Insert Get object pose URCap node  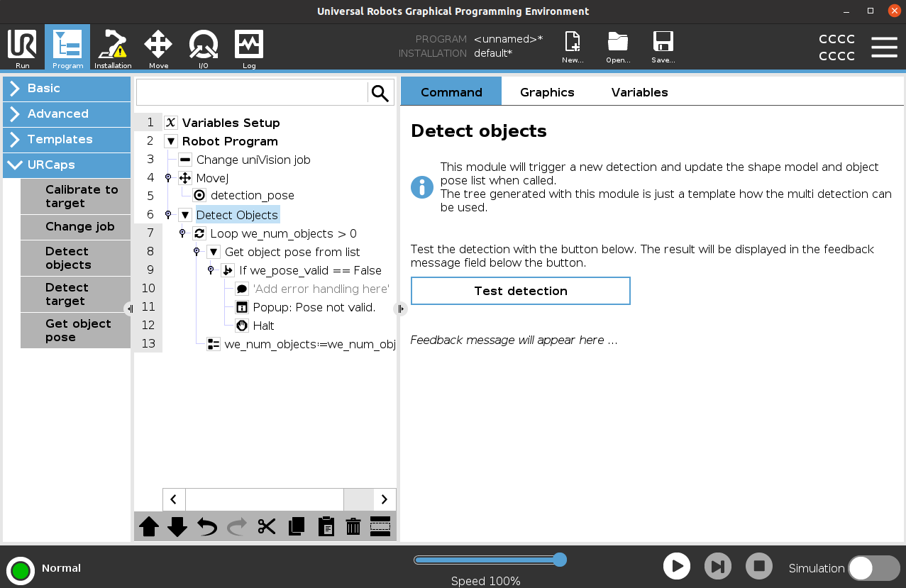click(x=75, y=331)
